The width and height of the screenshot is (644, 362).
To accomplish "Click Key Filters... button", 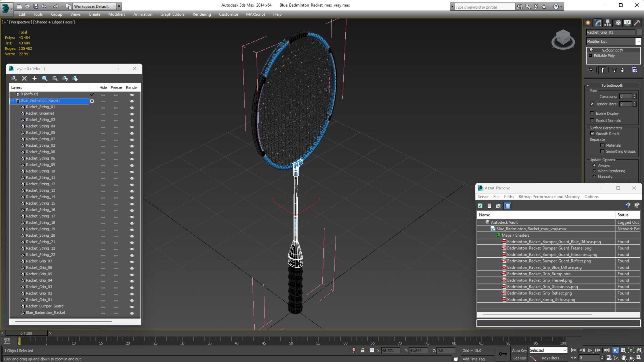I will tap(553, 358).
